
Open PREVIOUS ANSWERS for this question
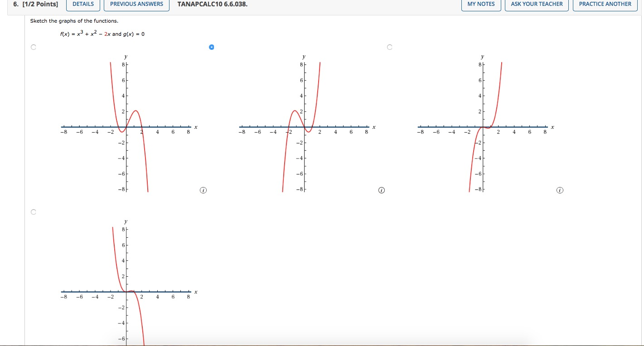pos(136,4)
